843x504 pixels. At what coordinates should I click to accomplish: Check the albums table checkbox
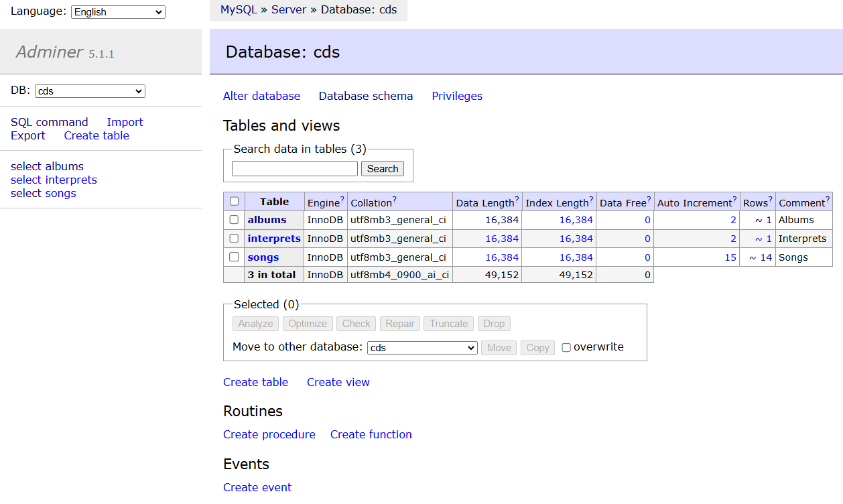[234, 219]
